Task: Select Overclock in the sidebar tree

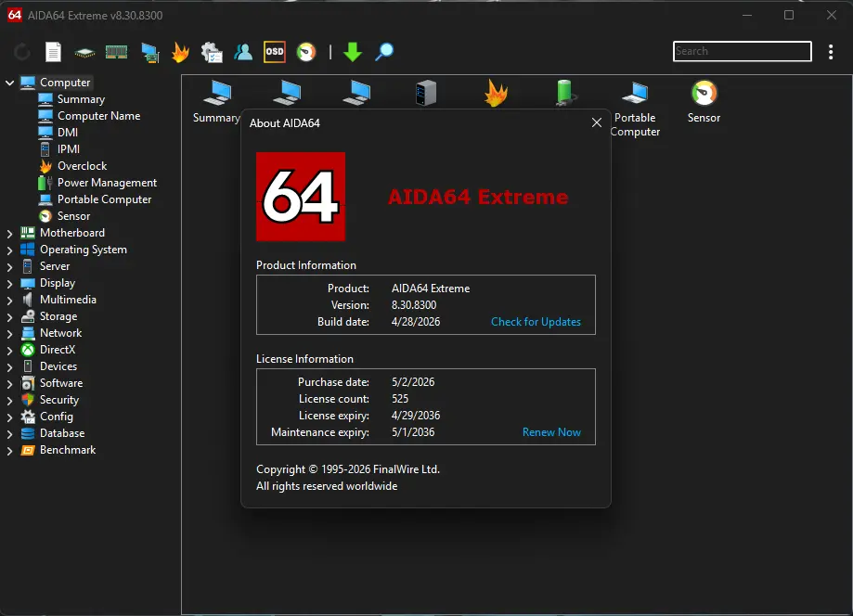Action: pos(83,166)
